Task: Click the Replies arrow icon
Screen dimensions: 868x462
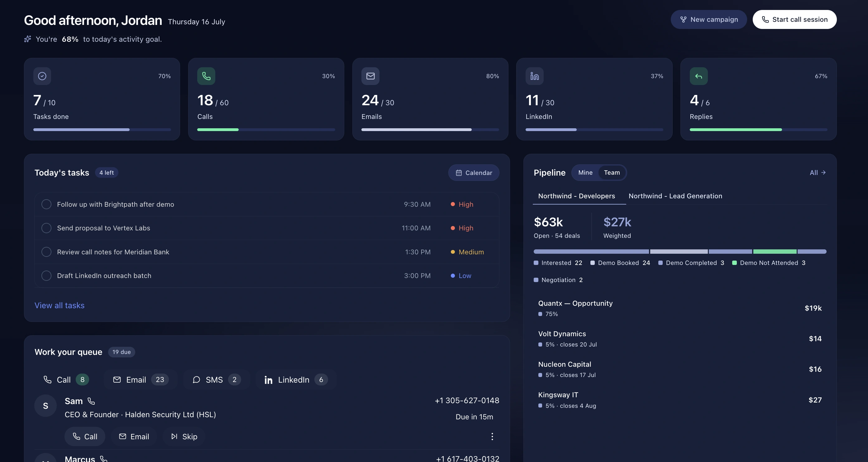Action: (x=699, y=76)
